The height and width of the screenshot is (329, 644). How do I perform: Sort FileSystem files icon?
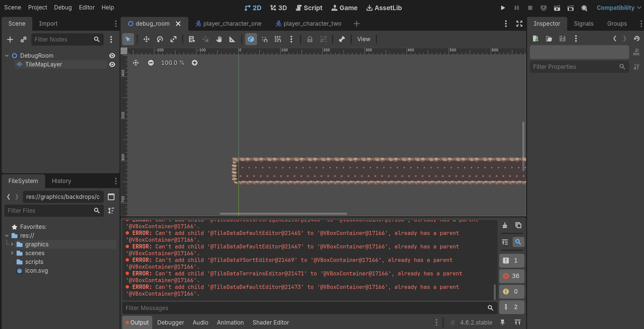[111, 211]
